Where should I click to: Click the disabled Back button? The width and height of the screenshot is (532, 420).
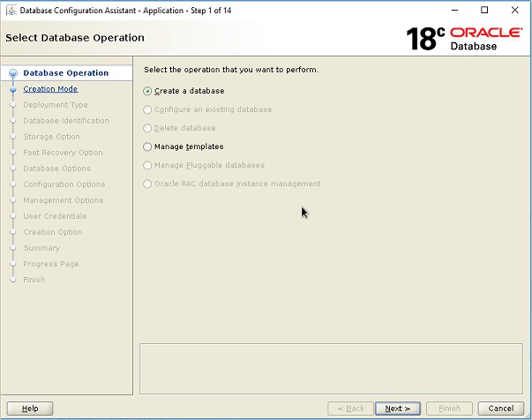coord(350,409)
